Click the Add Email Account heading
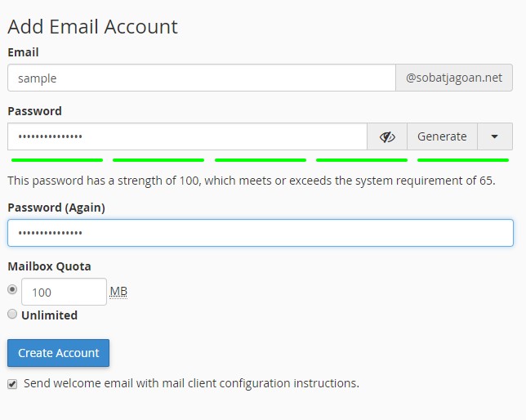The image size is (526, 420). tap(92, 26)
